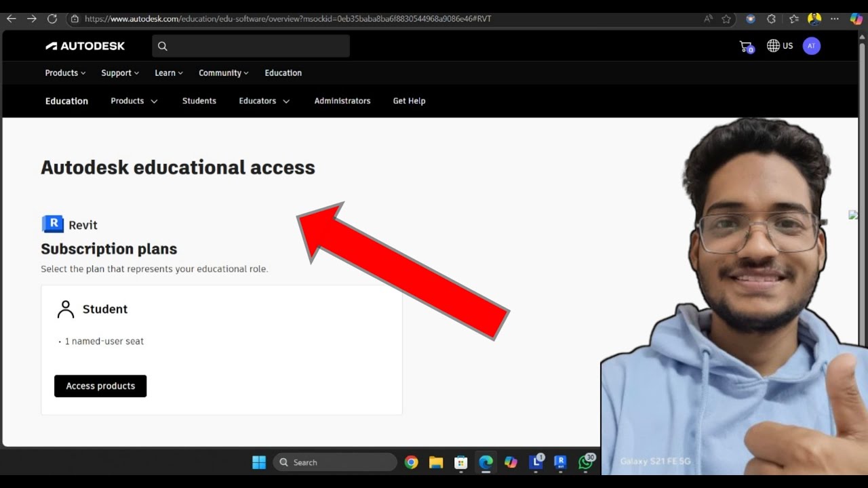Viewport: 868px width, 488px height.
Task: Click the 'Student' plan title
Action: coord(105,309)
